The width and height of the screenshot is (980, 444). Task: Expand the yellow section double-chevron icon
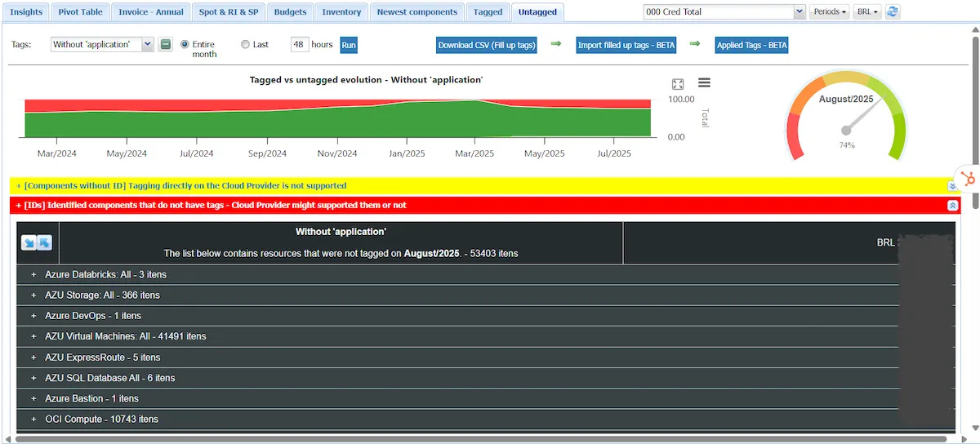pyautogui.click(x=951, y=186)
